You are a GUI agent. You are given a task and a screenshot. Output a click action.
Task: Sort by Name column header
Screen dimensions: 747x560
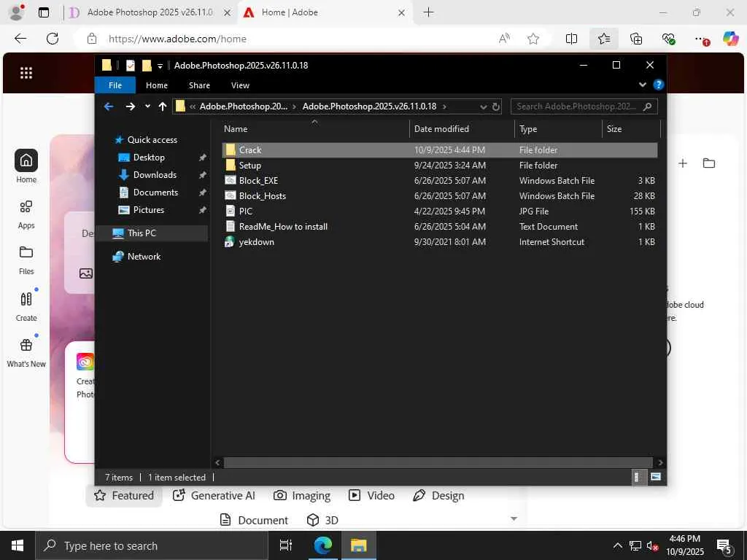tap(314, 128)
